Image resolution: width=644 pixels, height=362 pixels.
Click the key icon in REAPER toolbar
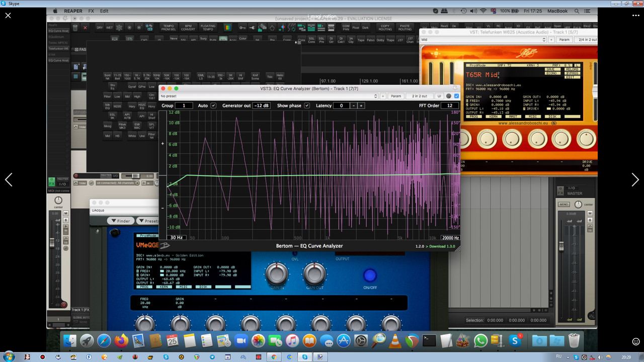tap(243, 28)
